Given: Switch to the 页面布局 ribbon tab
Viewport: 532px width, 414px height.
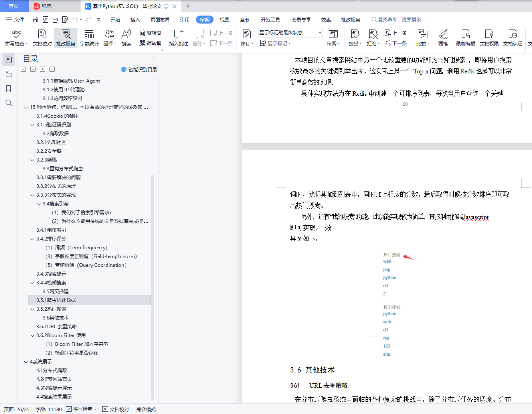Looking at the screenshot, I should 160,20.
